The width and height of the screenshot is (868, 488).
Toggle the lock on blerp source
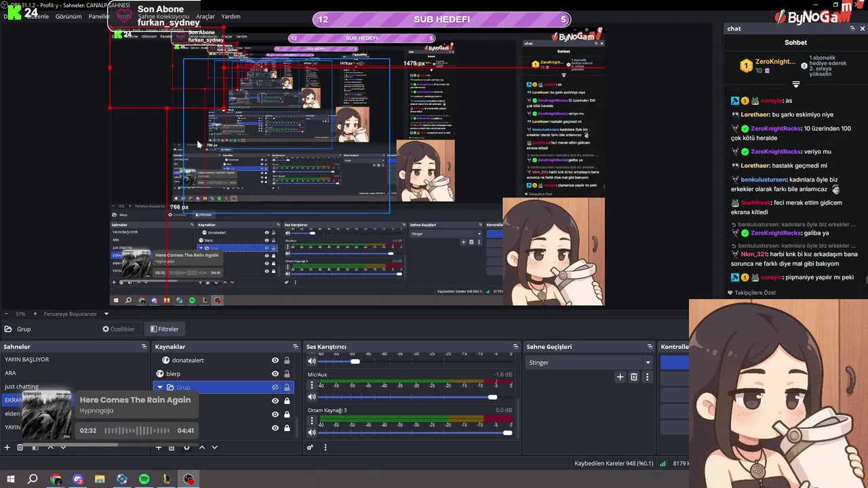(x=287, y=373)
